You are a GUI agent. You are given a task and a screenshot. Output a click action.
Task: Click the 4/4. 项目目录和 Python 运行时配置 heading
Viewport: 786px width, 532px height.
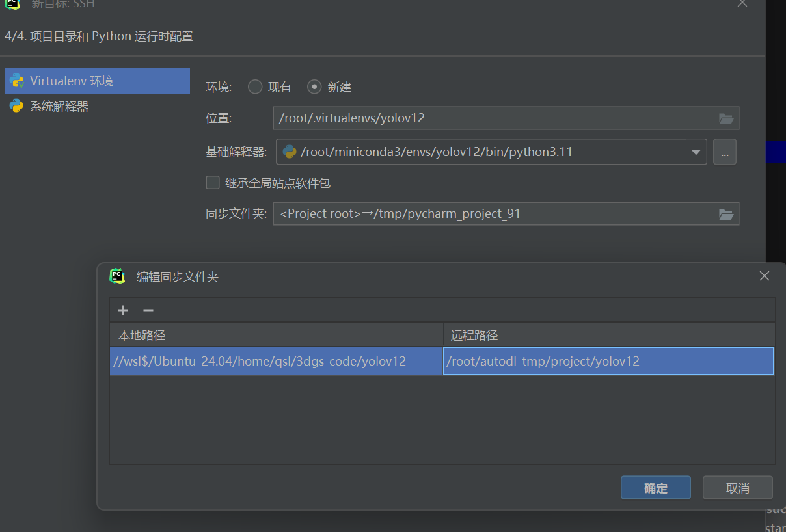(99, 36)
